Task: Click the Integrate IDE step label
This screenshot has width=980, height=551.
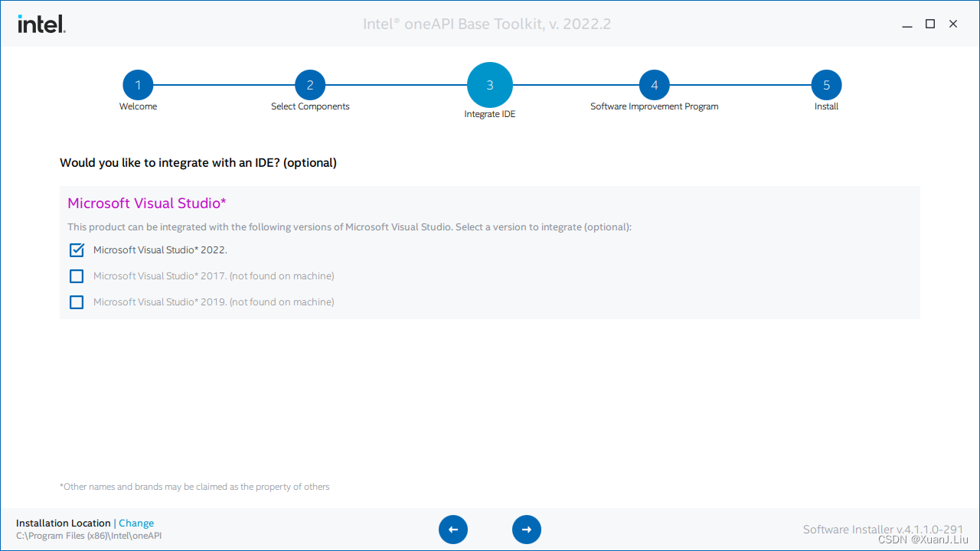Action: point(490,114)
